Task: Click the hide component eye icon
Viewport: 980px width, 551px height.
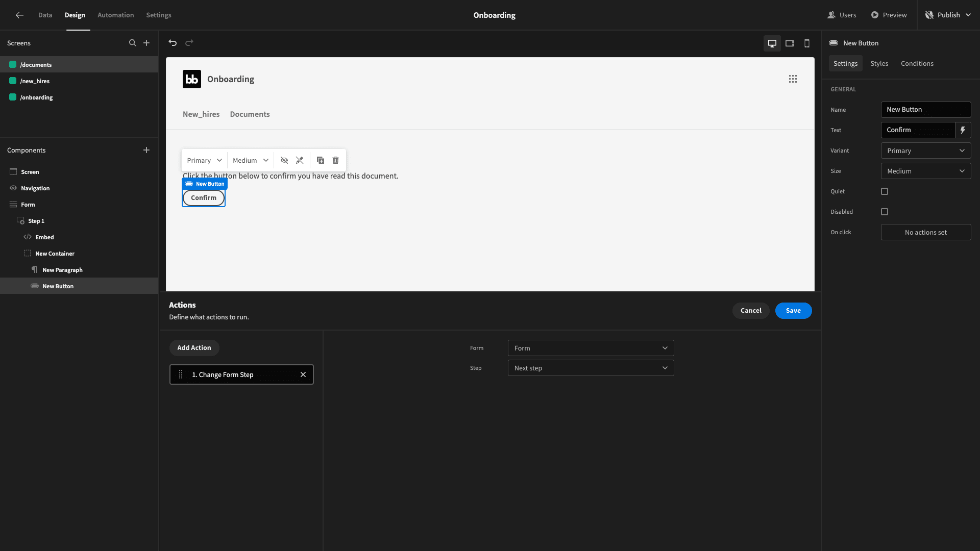Action: pyautogui.click(x=284, y=160)
